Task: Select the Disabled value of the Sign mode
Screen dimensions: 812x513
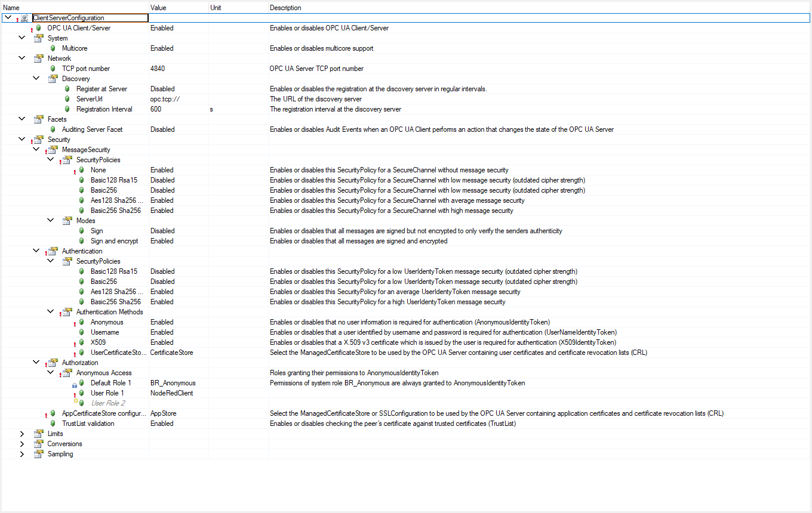Action: [162, 231]
